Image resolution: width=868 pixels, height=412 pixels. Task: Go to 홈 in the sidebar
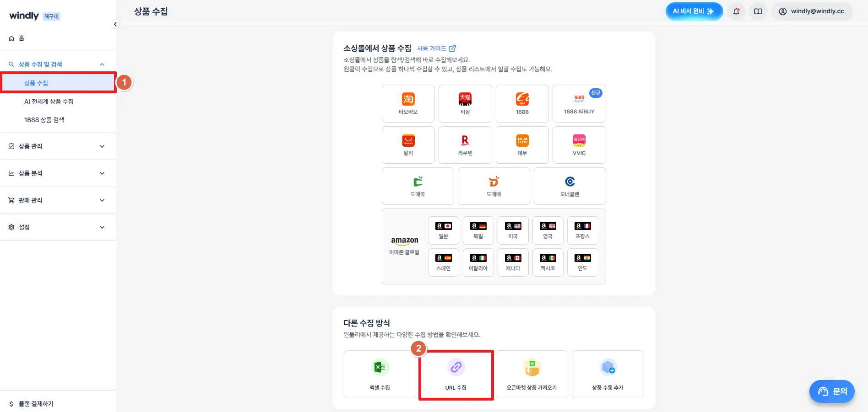click(x=58, y=38)
